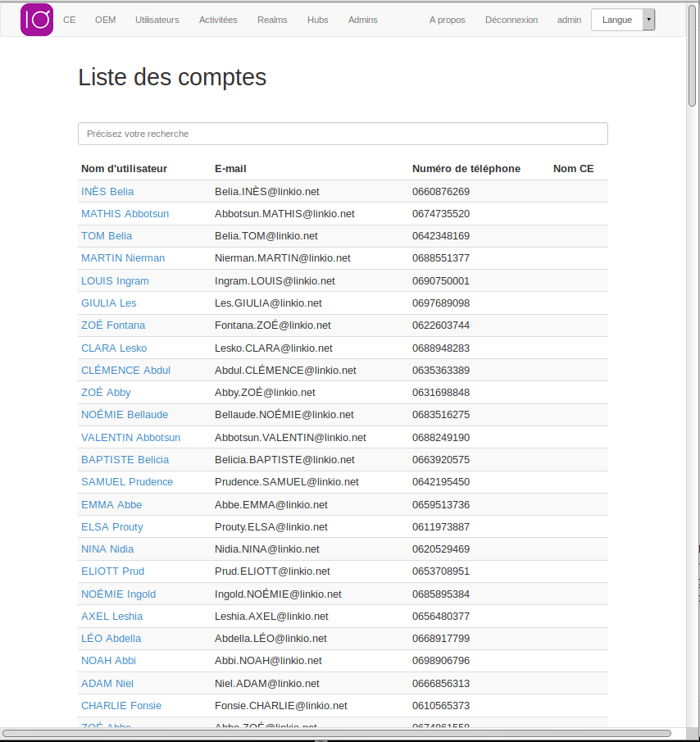
Task: Click the A propos link
Action: pos(447,20)
